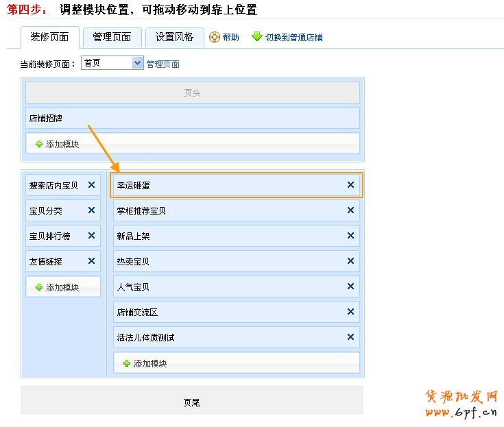Click 添加模块 under the 店铺招牌 header
Screen dimensions: 504x427
[x=57, y=144]
